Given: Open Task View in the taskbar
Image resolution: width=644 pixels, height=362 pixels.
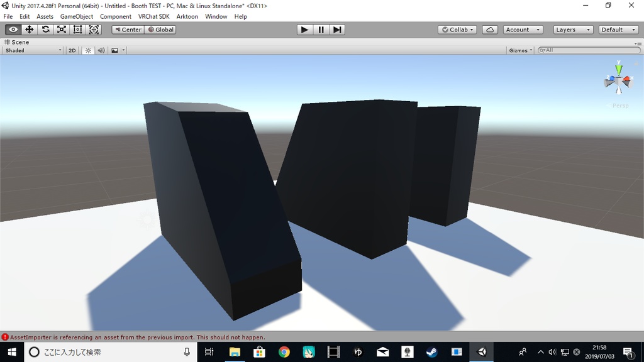Looking at the screenshot, I should 209,352.
